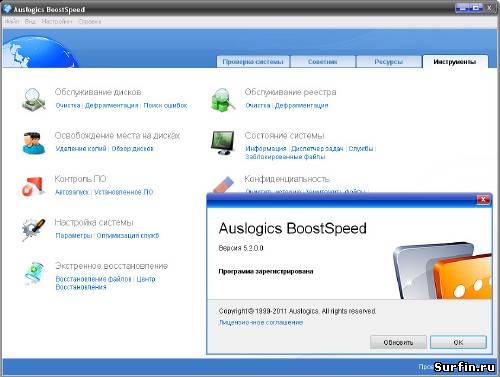500x377 pixels.
Task: Click the eraser icon beside Конфиденциальность
Action: coord(224,184)
